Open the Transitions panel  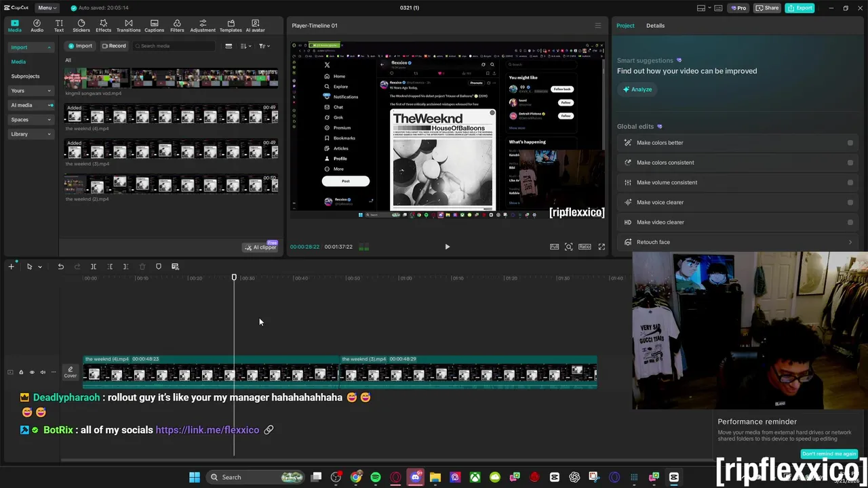click(x=128, y=26)
